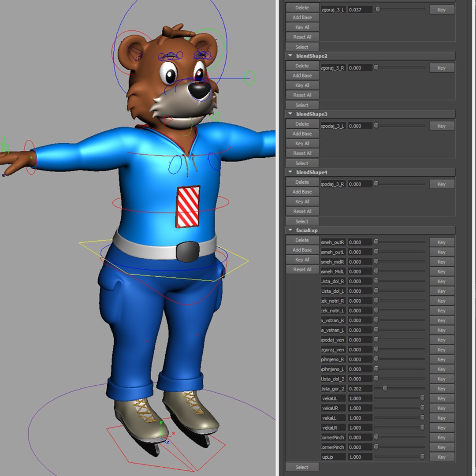Click the spodaj_3_R value field
The height and width of the screenshot is (476, 476).
click(x=360, y=184)
